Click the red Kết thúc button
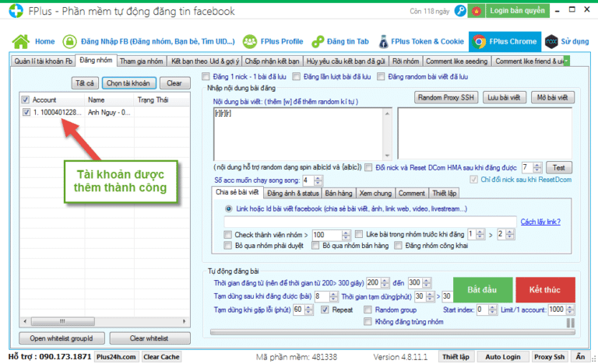This screenshot has height=364, width=598. tap(545, 289)
